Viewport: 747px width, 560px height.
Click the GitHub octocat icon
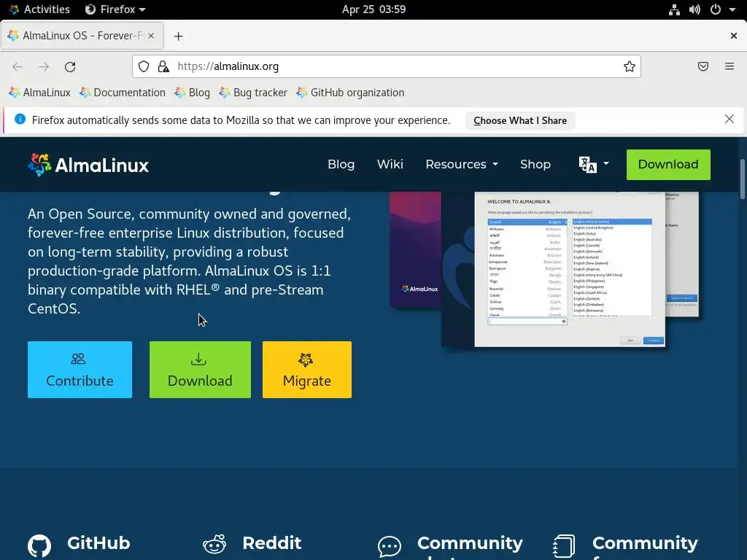pyautogui.click(x=39, y=546)
